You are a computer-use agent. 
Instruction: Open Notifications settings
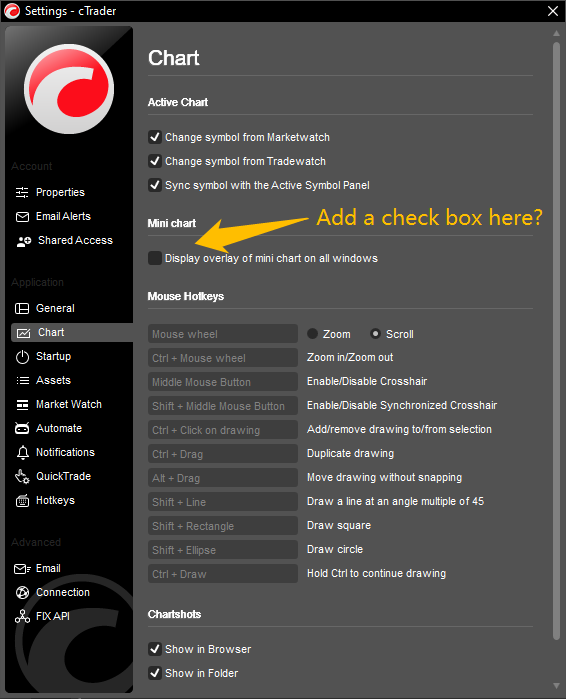coord(66,452)
